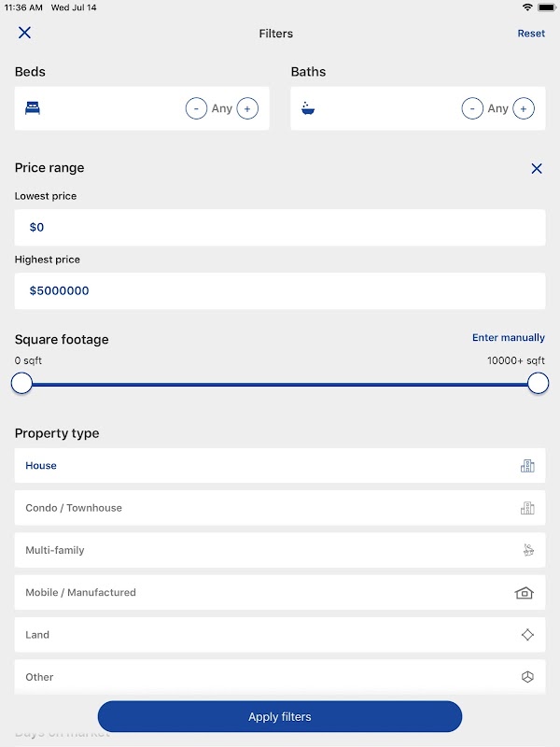Tap the Highest price field
The image size is (560, 747).
point(280,291)
